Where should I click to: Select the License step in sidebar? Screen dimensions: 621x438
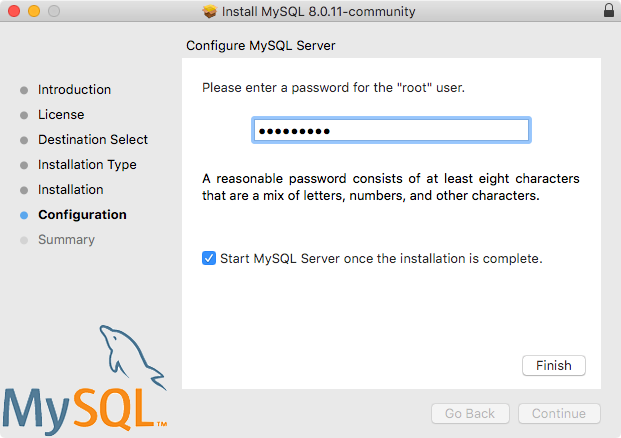(x=61, y=115)
